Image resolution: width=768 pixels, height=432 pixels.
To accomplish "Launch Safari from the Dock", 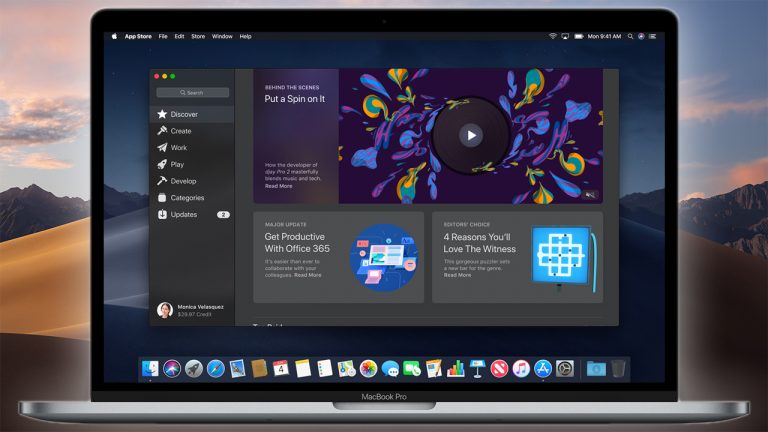I will coord(216,368).
